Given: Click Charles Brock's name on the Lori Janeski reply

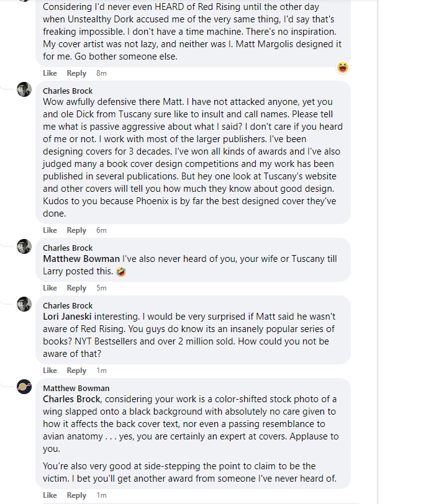Looking at the screenshot, I should [67, 306].
